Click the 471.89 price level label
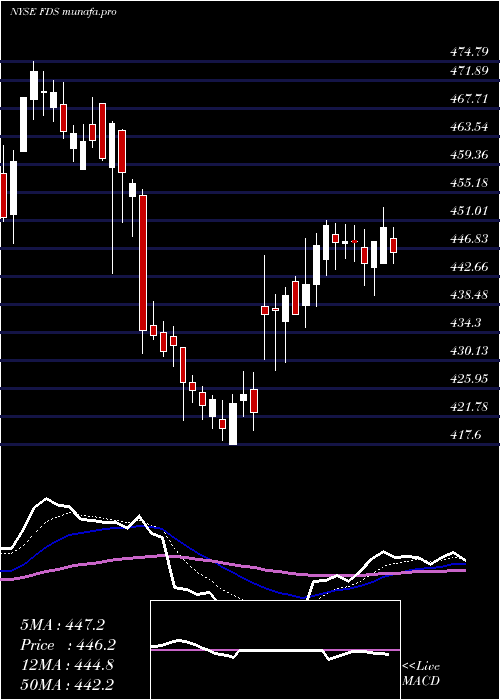Viewport: 500px width, 700px height. (469, 71)
